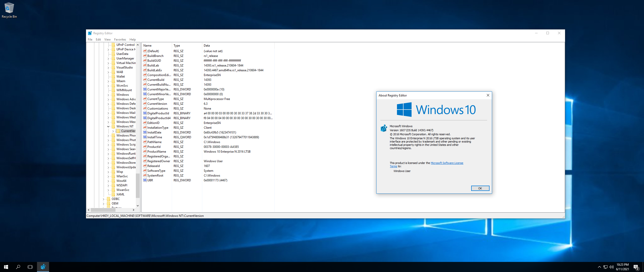Click the Windows NT folder icon
The height and width of the screenshot is (272, 644).
(113, 126)
